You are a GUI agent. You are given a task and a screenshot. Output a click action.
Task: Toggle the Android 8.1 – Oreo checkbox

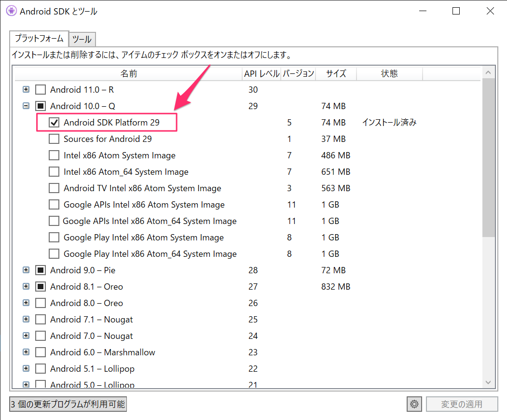(x=41, y=286)
